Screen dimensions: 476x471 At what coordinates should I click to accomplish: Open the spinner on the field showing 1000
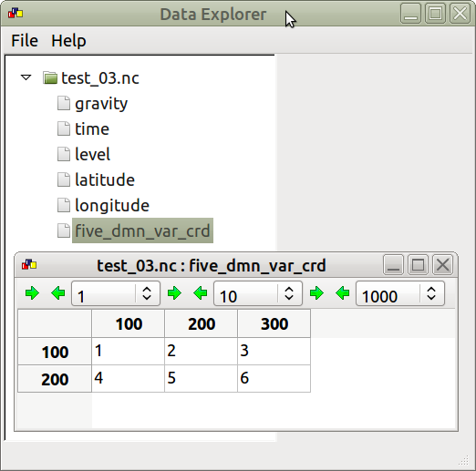tap(431, 293)
